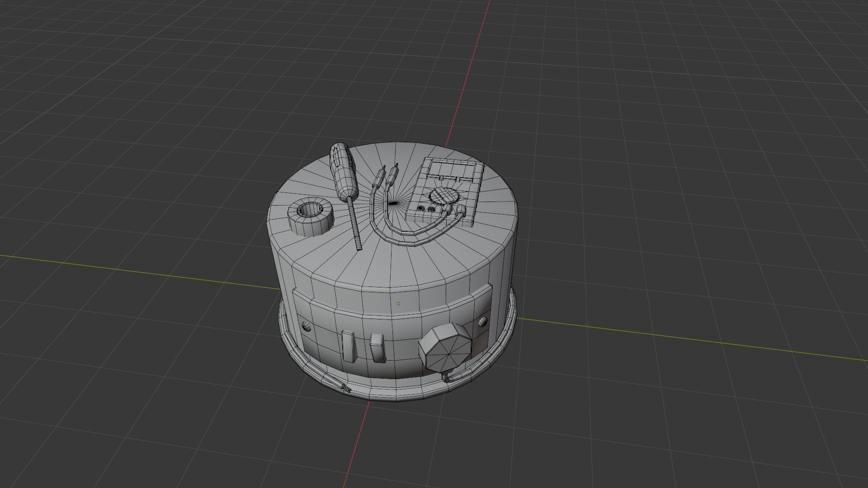The height and width of the screenshot is (488, 868).
Task: Click the screwdriver's thin metal shaft
Action: click(x=355, y=223)
